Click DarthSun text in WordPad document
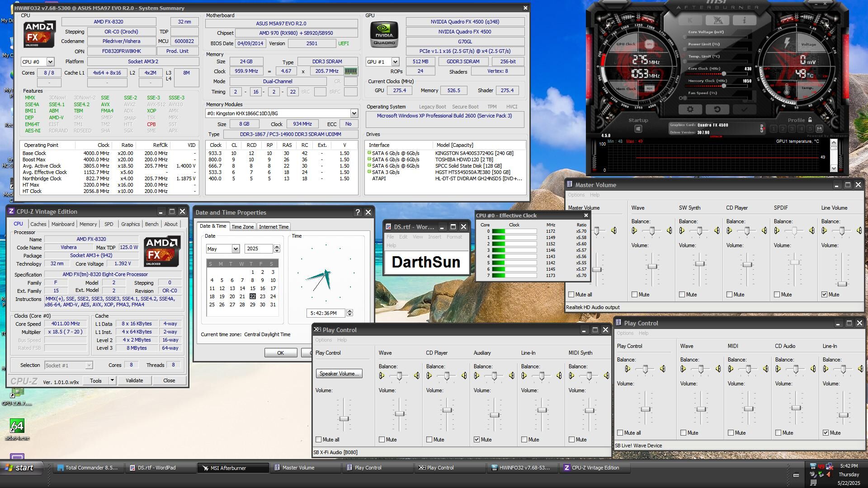This screenshot has height=488, width=868. (426, 262)
